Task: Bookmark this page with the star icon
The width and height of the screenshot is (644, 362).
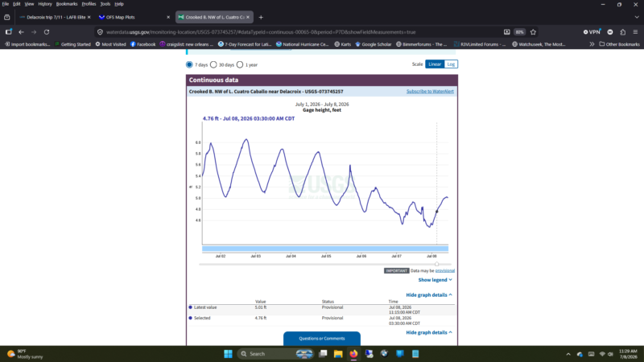Action: [533, 32]
